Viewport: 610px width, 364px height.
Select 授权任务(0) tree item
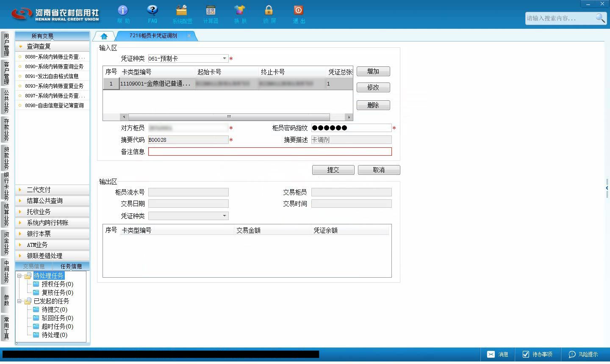point(57,284)
